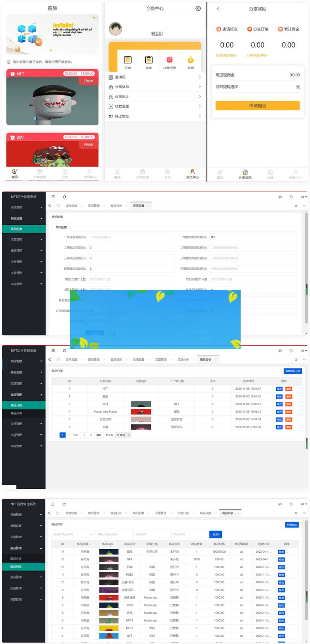This screenshot has height=644, width=310.
Task: Select green 系统配置 item in sidebar
Action: (x=24, y=229)
